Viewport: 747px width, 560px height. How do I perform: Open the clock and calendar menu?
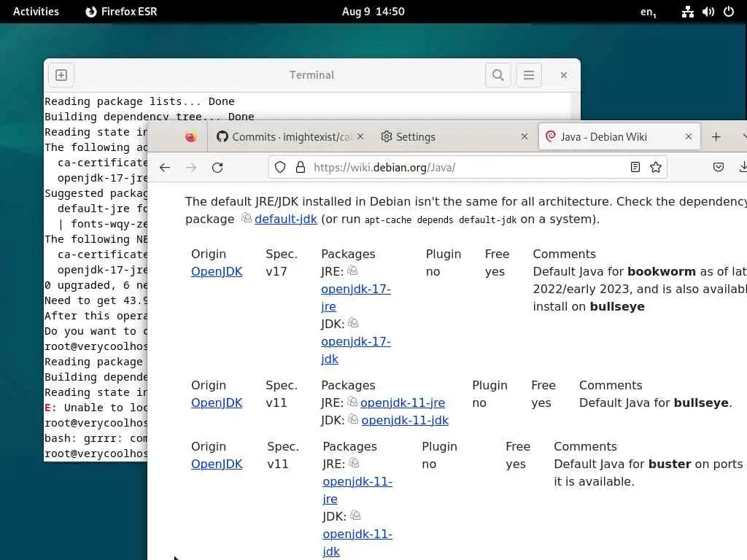tap(373, 12)
